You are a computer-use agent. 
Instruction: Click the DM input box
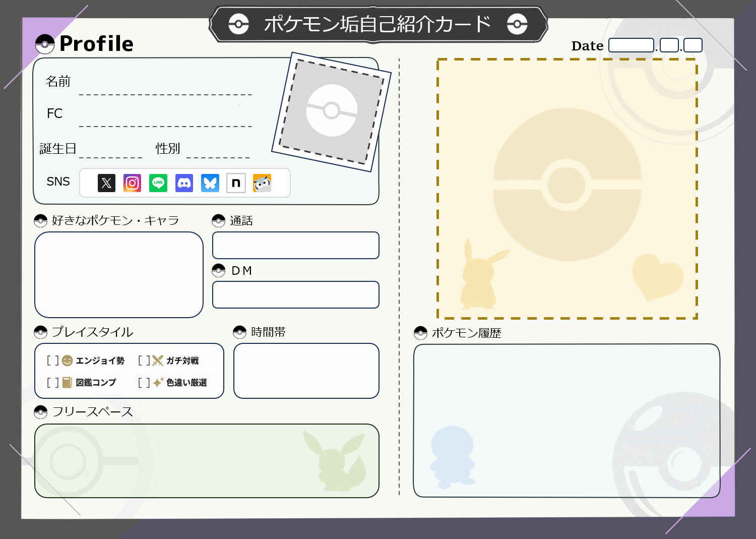296,295
